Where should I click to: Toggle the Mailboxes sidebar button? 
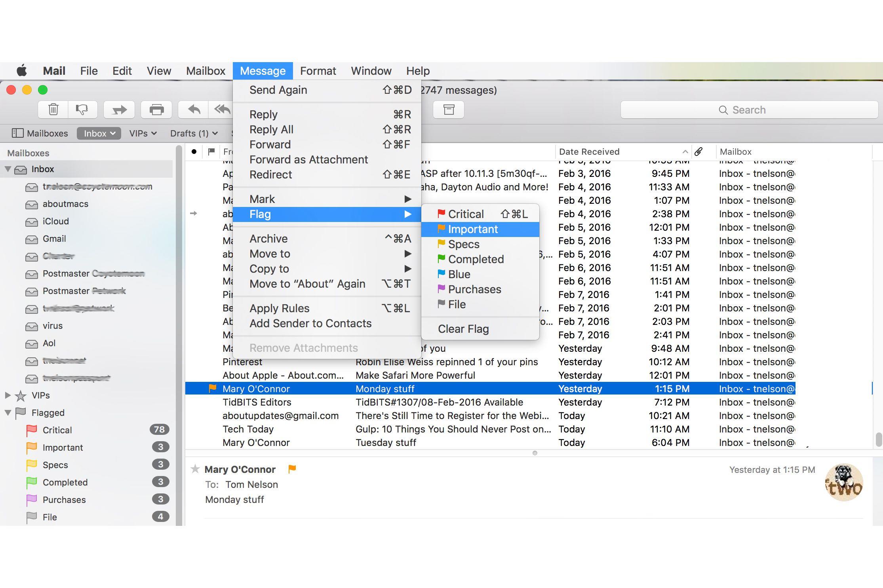click(x=40, y=133)
